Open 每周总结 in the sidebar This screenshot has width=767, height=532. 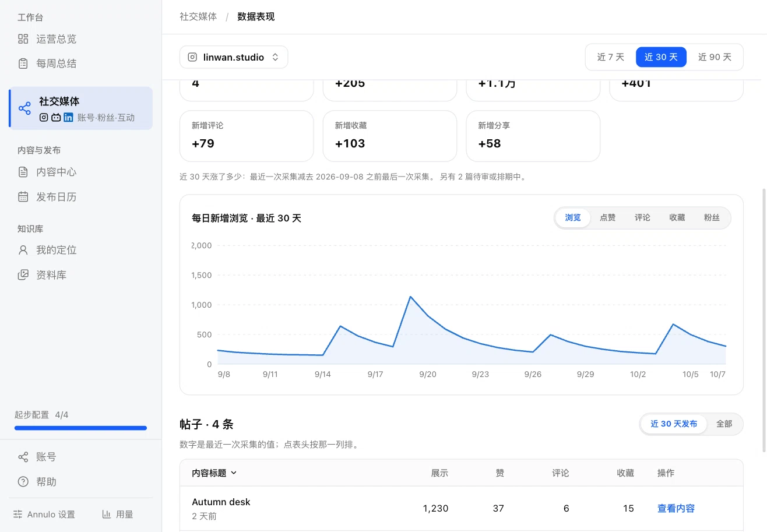[81, 64]
